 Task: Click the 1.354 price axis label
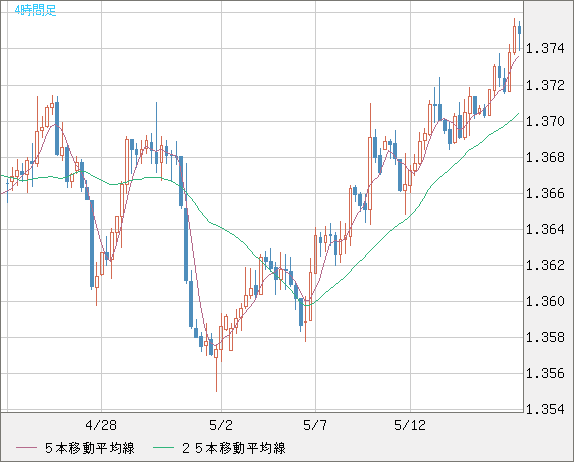(x=545, y=409)
